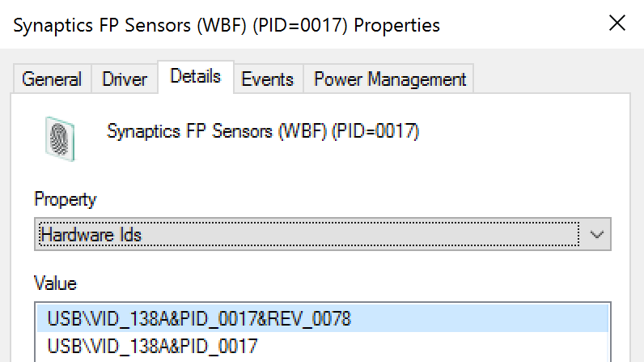Click the fingerprint sensor device icon
The image size is (644, 362).
pyautogui.click(x=61, y=137)
